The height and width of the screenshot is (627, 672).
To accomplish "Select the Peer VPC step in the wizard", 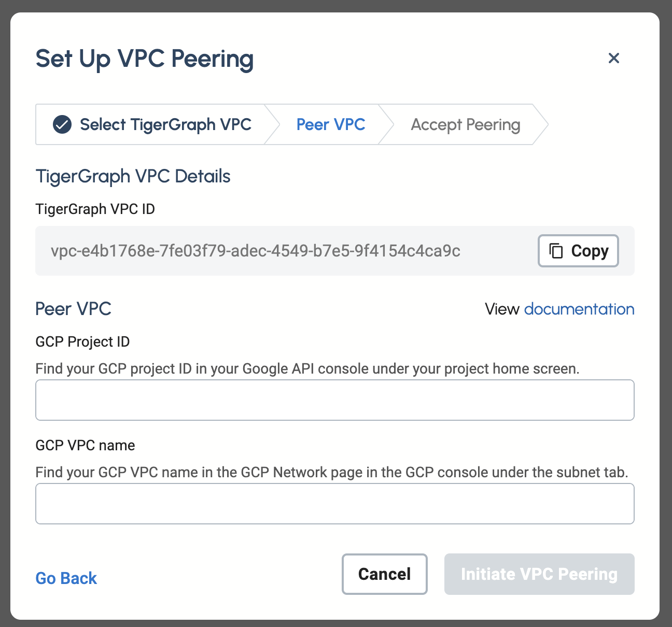I will pyautogui.click(x=331, y=125).
